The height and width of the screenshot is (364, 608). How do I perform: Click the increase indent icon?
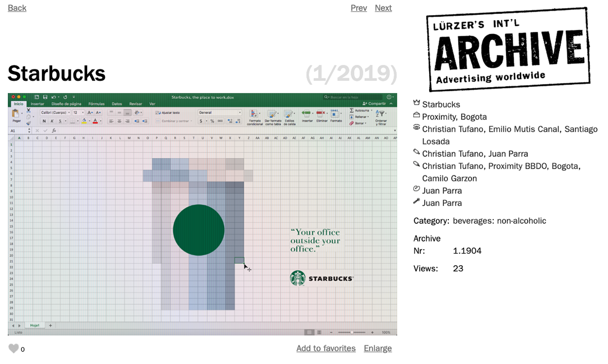point(145,121)
